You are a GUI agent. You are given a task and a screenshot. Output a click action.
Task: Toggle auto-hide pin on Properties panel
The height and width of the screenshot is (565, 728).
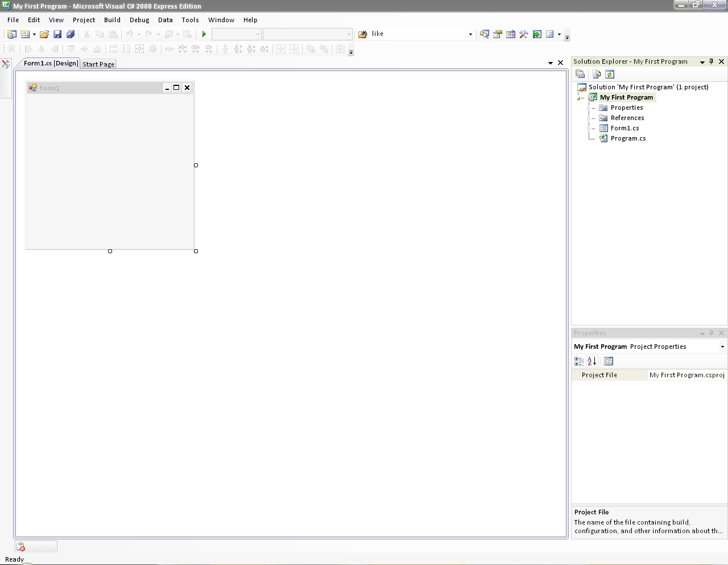click(x=712, y=333)
